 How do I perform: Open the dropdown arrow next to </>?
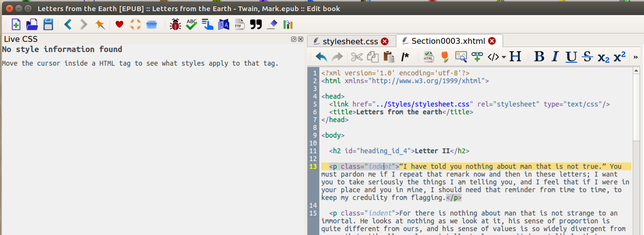click(x=504, y=57)
